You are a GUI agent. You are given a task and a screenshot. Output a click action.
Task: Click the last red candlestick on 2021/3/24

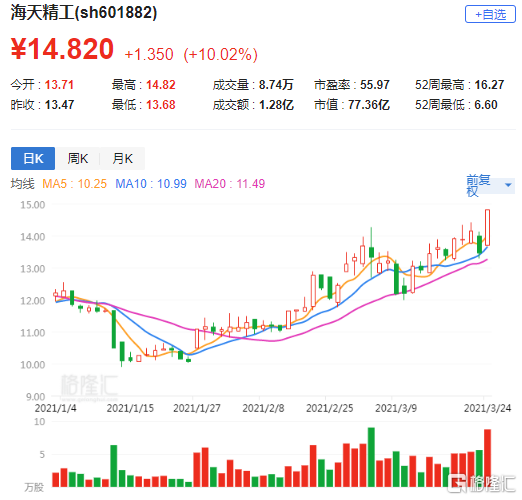[x=487, y=227]
